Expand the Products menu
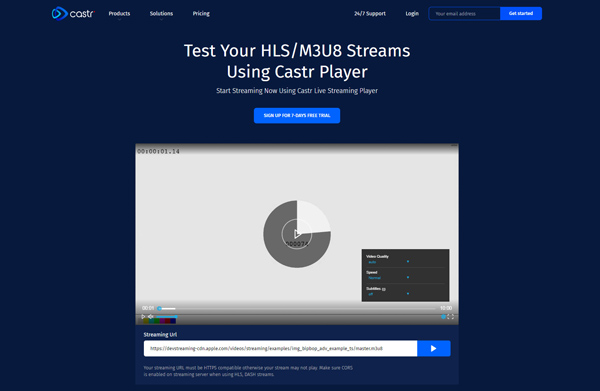This screenshot has width=600, height=391. (119, 14)
